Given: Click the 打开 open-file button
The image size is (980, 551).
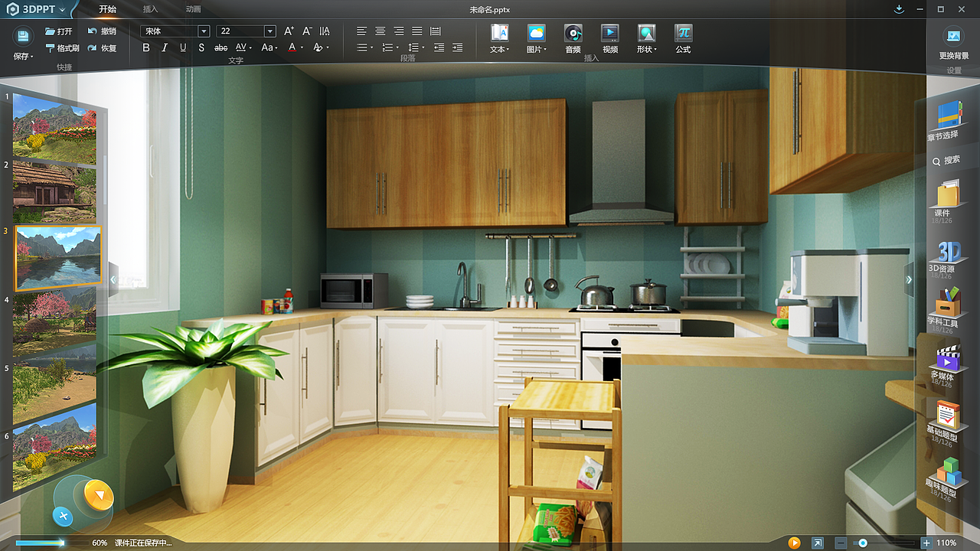Looking at the screenshot, I should [59, 31].
